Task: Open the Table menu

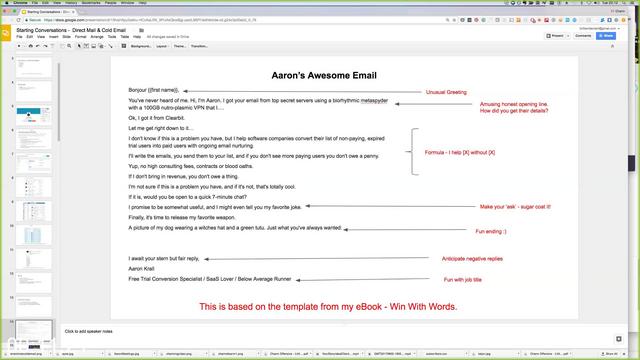Action: pyautogui.click(x=124, y=37)
